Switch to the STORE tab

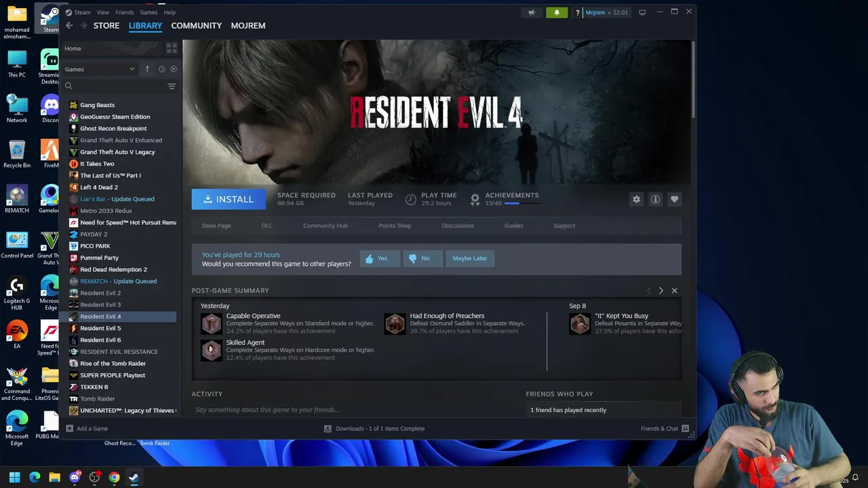click(x=106, y=26)
